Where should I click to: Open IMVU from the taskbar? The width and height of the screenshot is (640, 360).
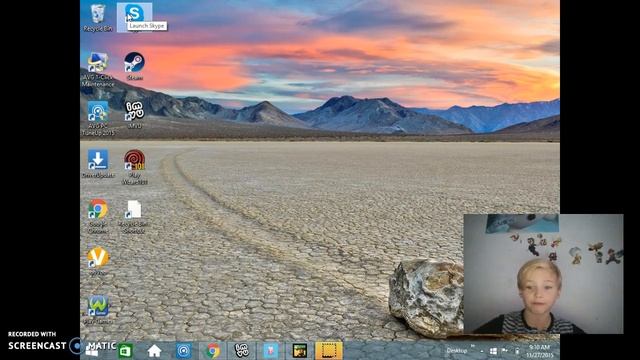pyautogui.click(x=242, y=351)
